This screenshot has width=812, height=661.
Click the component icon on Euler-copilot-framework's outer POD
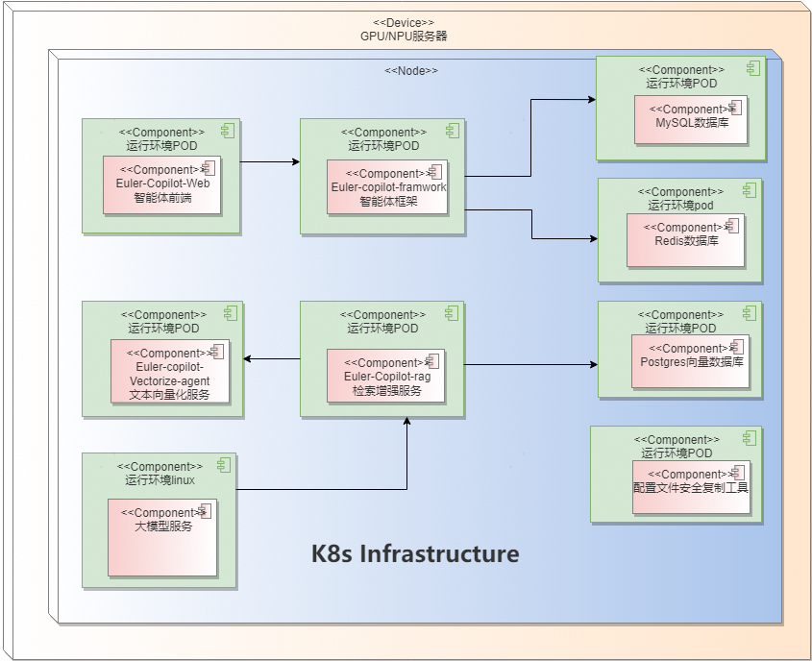pyautogui.click(x=453, y=131)
